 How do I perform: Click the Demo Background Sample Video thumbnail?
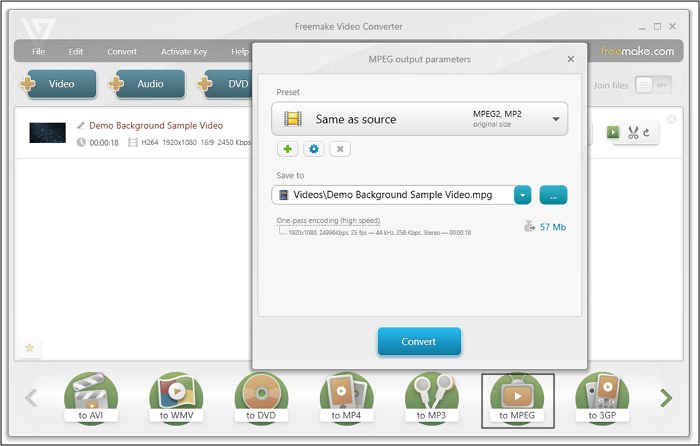click(x=47, y=133)
